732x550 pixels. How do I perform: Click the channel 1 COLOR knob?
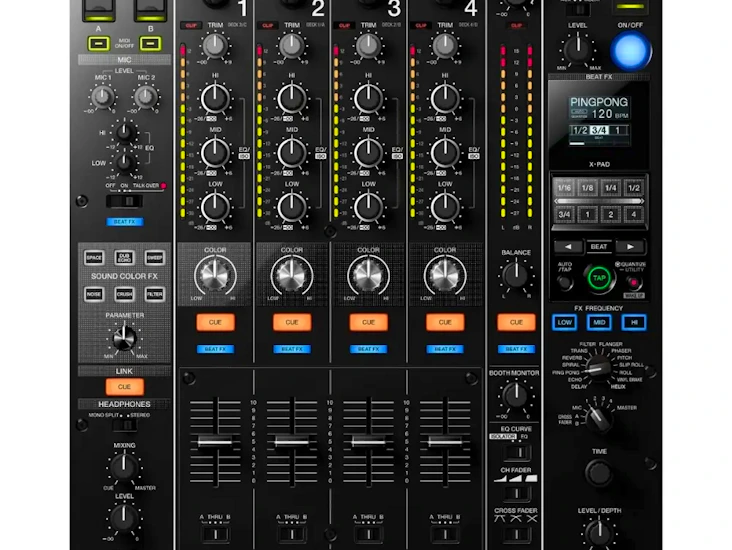215,275
